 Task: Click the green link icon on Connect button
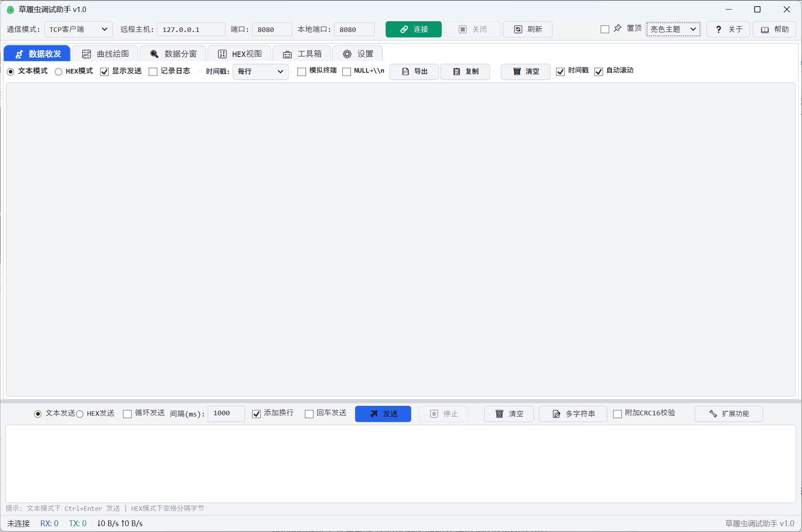(x=404, y=29)
